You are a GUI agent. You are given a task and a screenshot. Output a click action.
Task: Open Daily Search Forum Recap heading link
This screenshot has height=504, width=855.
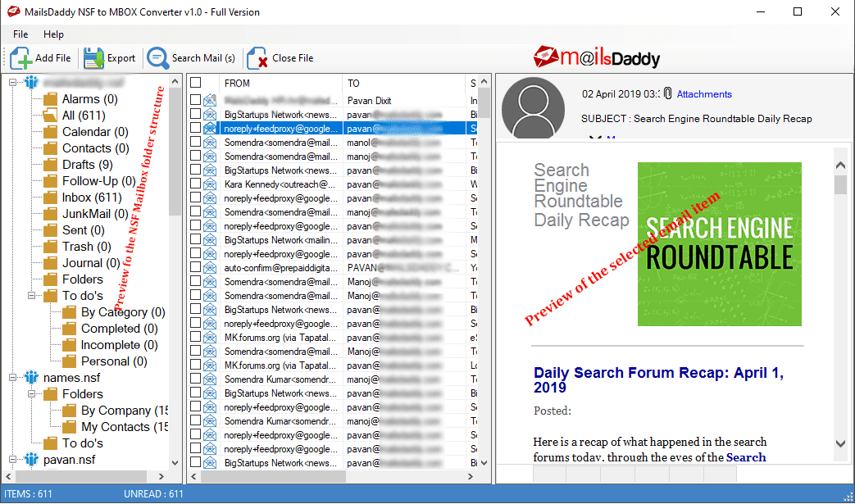659,379
